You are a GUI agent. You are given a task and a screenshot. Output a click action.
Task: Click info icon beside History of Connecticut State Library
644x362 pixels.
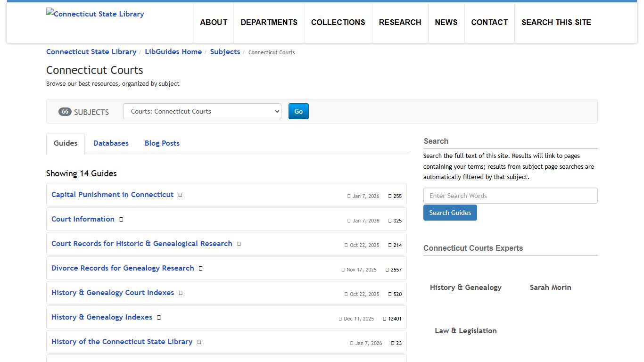coord(199,342)
